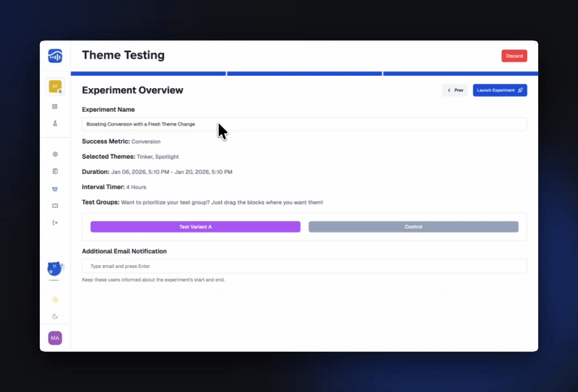Open the MA user avatar menu
Image resolution: width=578 pixels, height=392 pixels.
click(x=55, y=338)
